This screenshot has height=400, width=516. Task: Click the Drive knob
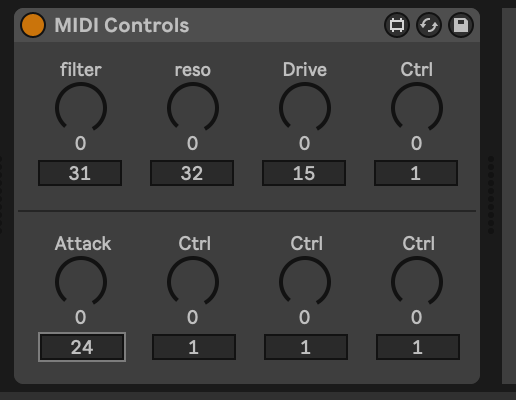(305, 107)
